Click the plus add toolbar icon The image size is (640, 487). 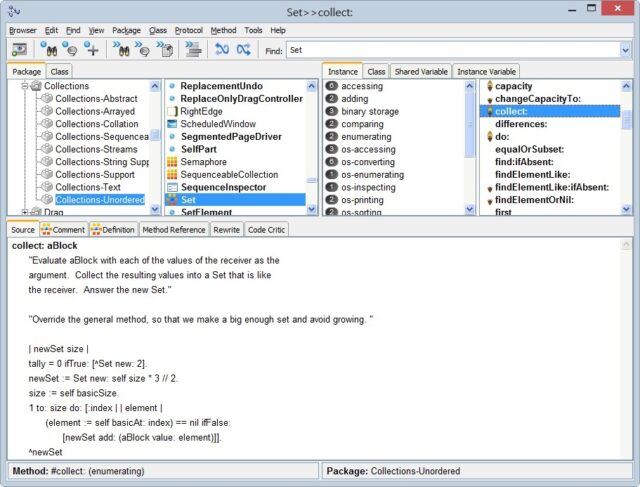[x=92, y=49]
